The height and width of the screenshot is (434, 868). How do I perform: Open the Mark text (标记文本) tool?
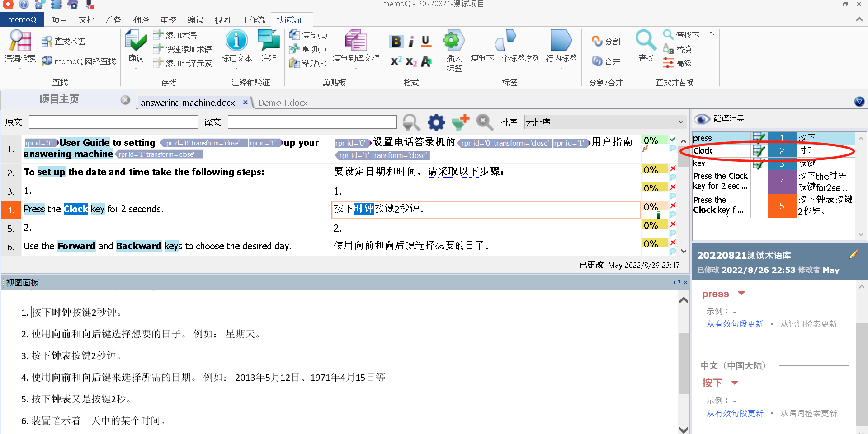pyautogui.click(x=236, y=45)
